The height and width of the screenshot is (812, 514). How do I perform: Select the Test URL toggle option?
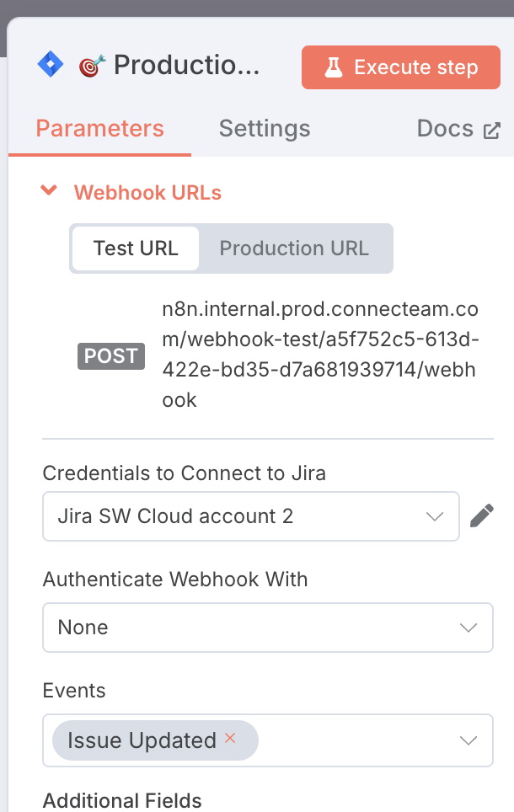click(136, 248)
